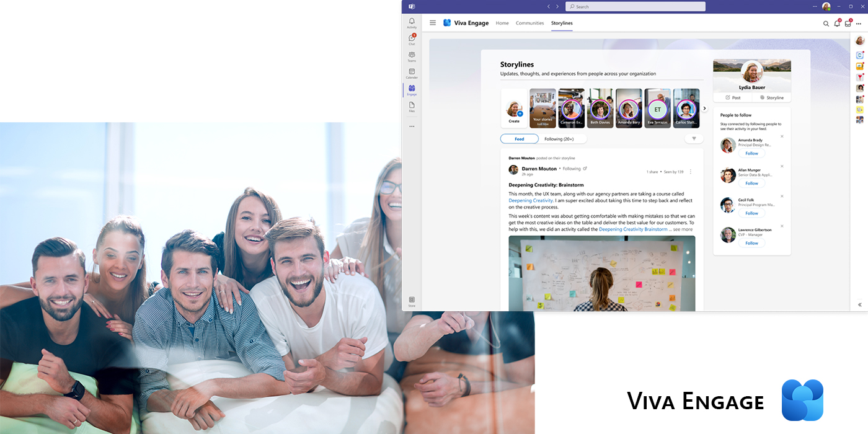Open filter options for the feed

coord(694,139)
